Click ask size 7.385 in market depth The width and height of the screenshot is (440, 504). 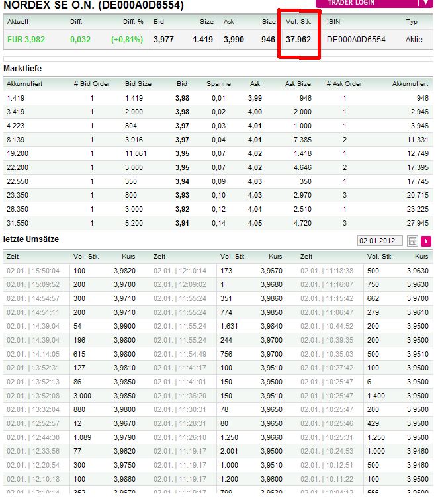click(x=302, y=140)
